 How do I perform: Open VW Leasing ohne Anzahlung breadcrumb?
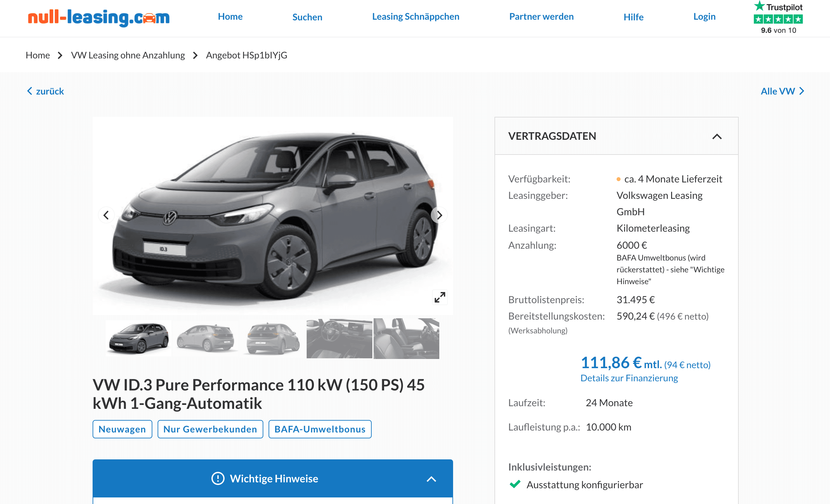pyautogui.click(x=128, y=55)
